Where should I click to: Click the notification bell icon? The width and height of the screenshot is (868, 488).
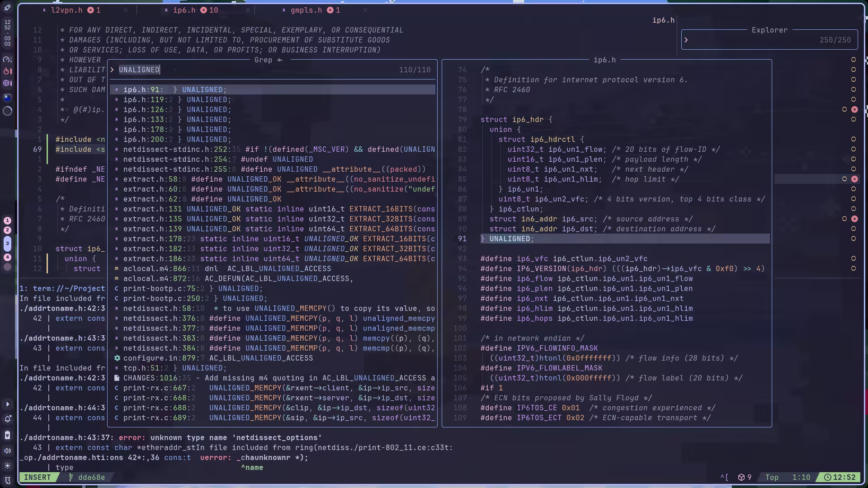pyautogui.click(x=8, y=419)
